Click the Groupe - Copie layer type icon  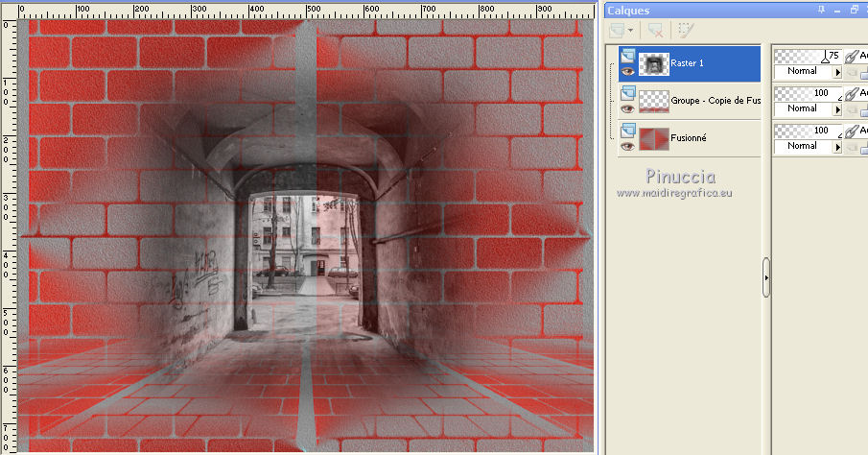[x=628, y=92]
